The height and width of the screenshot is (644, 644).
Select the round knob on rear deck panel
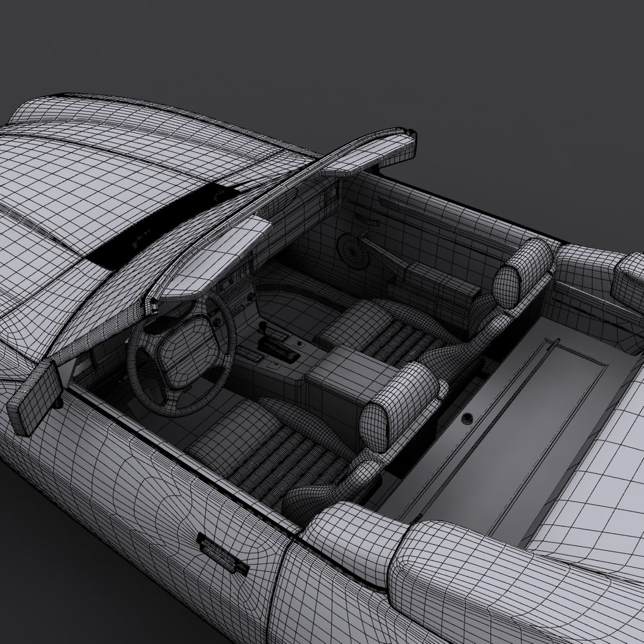coord(466,418)
